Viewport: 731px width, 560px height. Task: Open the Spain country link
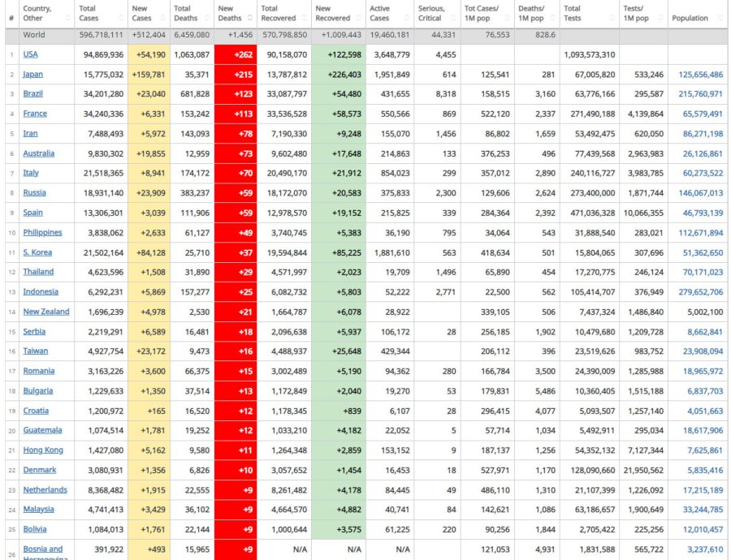click(32, 213)
